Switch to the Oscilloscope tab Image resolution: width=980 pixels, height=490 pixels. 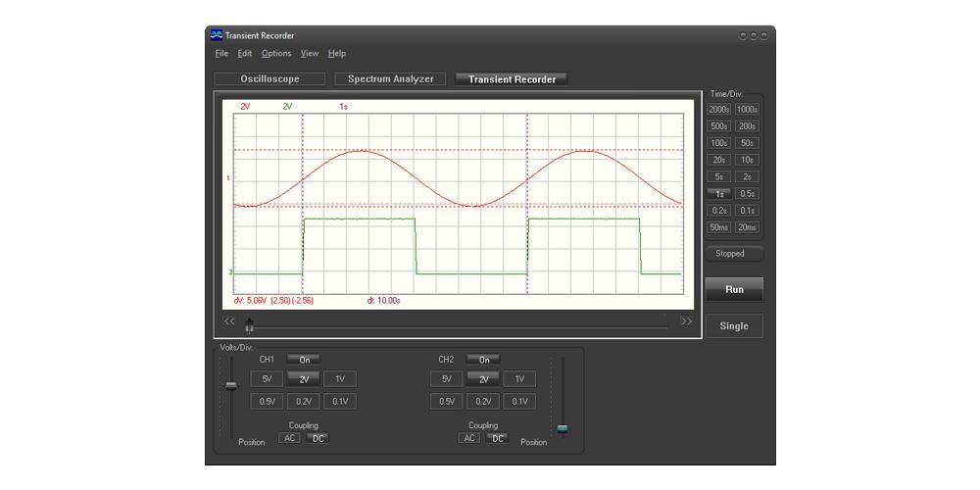click(270, 79)
